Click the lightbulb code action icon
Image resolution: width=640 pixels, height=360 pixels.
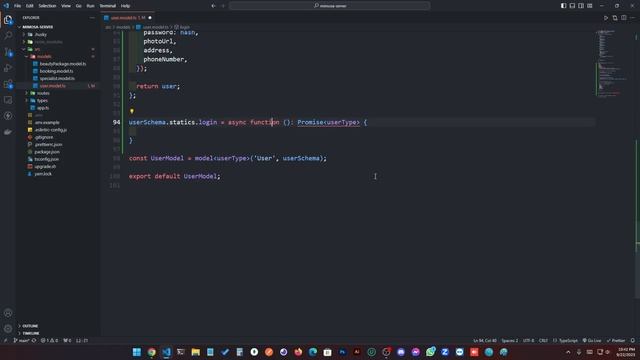coord(132,111)
